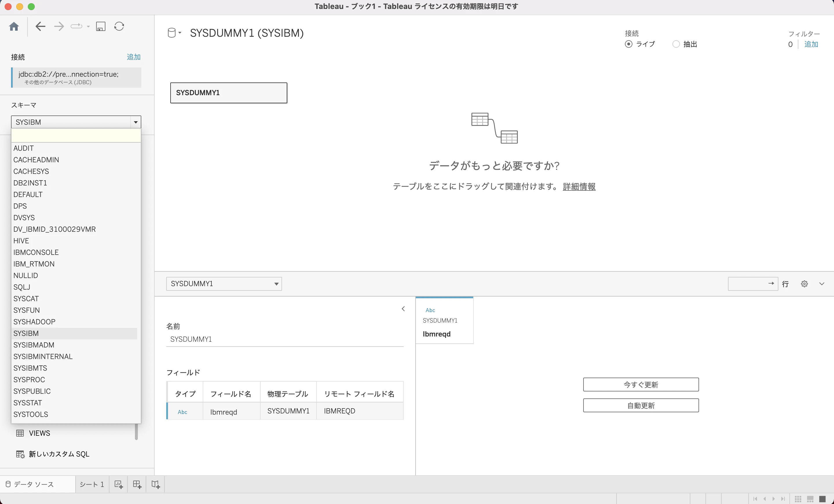Select SYSPROC in schema list
The width and height of the screenshot is (834, 504).
75,380
